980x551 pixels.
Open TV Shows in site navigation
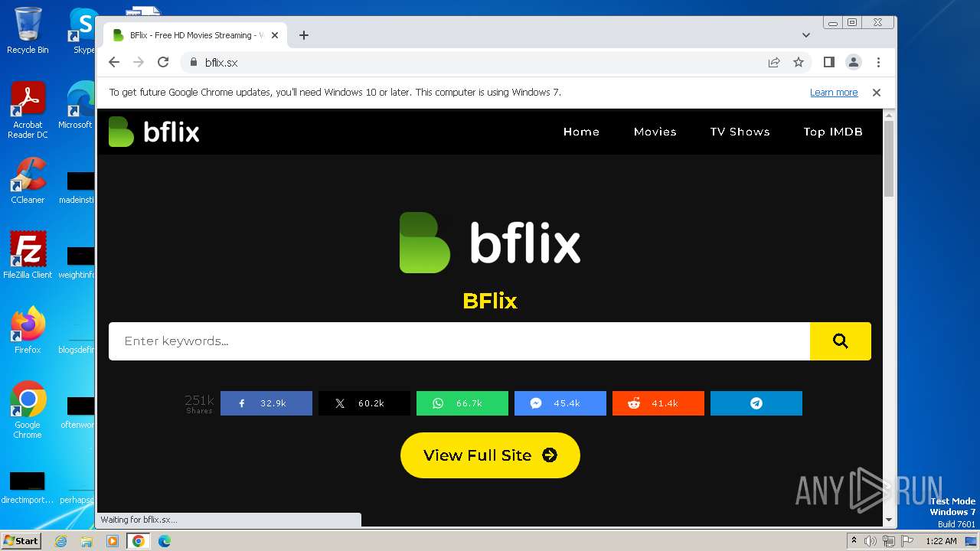[x=740, y=132]
